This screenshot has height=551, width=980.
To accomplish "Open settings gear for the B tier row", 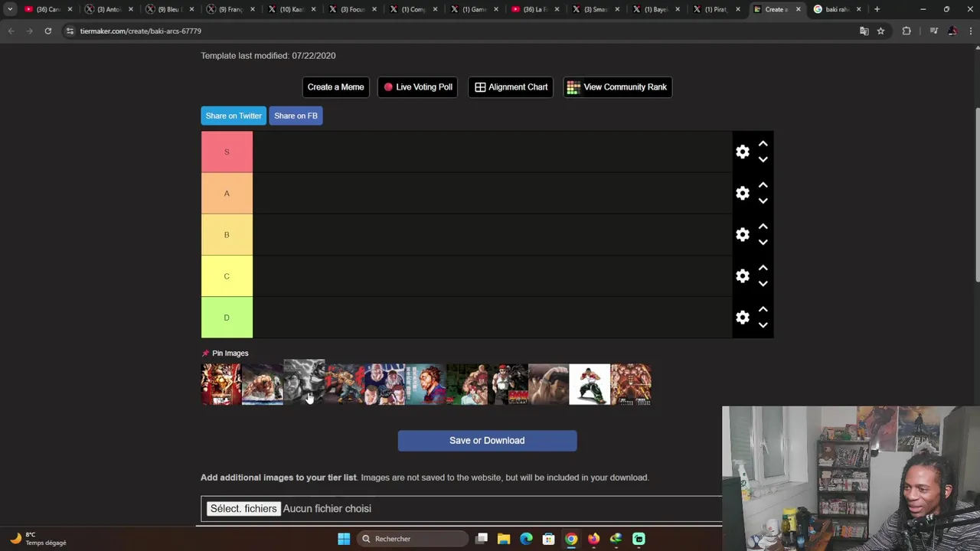I will (x=742, y=234).
